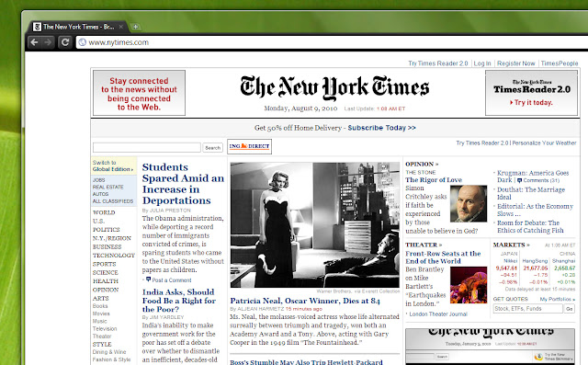
Task: Go to the OPINION section in sidebar
Action: [x=106, y=290]
